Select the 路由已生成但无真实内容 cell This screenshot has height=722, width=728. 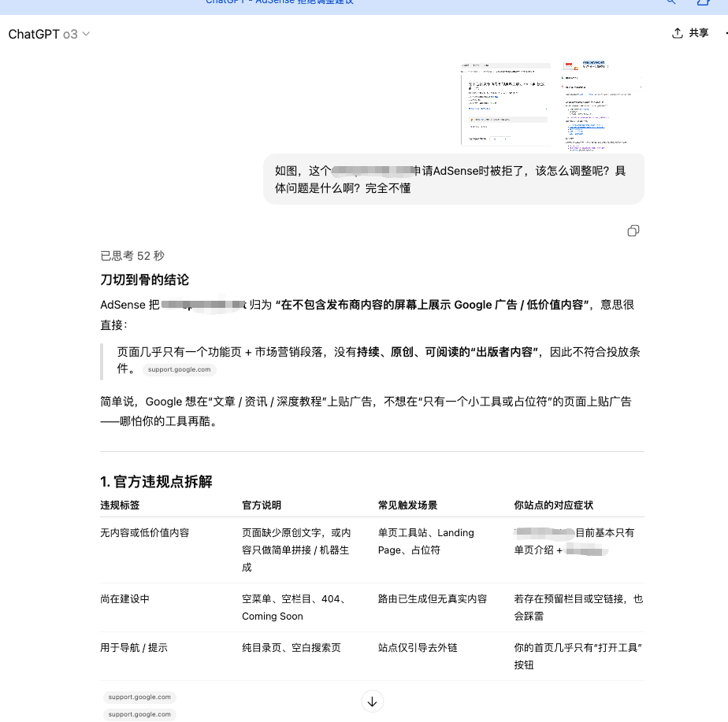[x=433, y=599]
